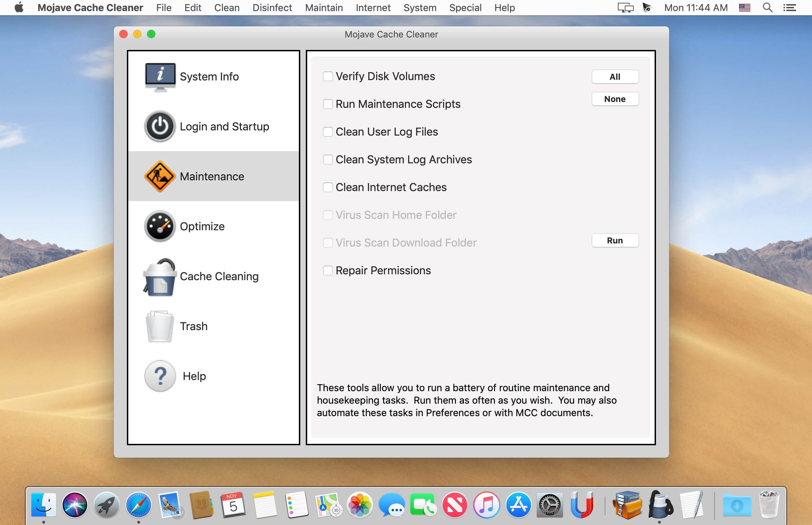Open Reminders list icon in Dock

pos(297,505)
